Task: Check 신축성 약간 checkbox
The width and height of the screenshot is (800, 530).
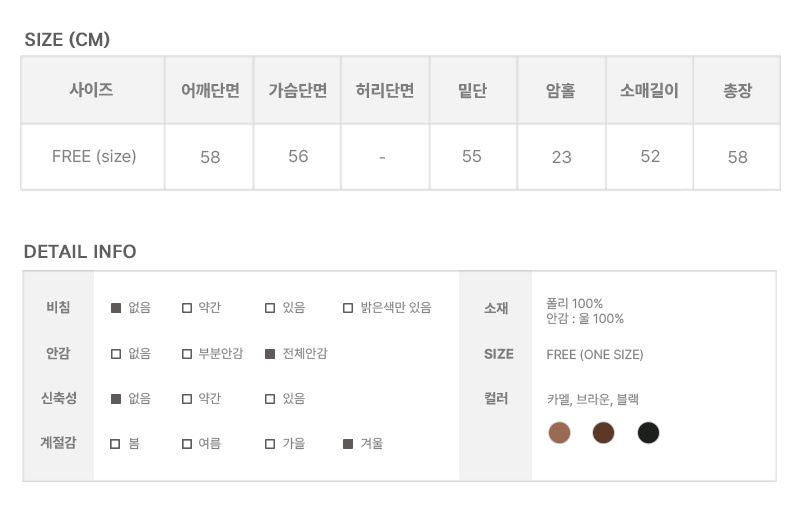Action: [x=187, y=398]
